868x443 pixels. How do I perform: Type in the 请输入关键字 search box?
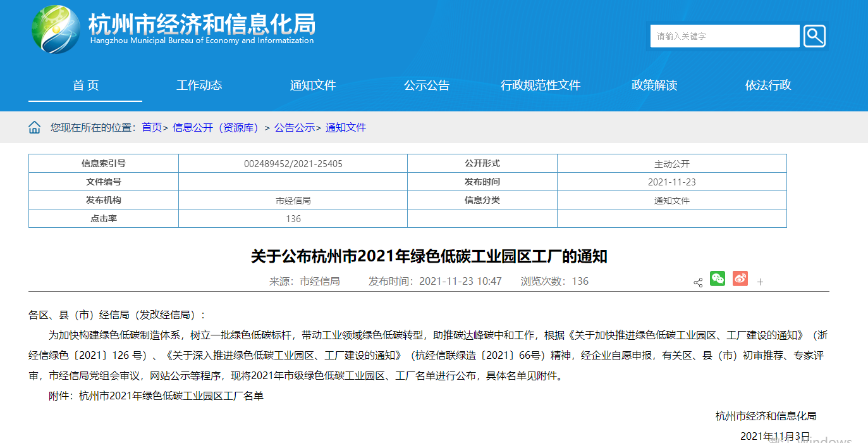[724, 36]
